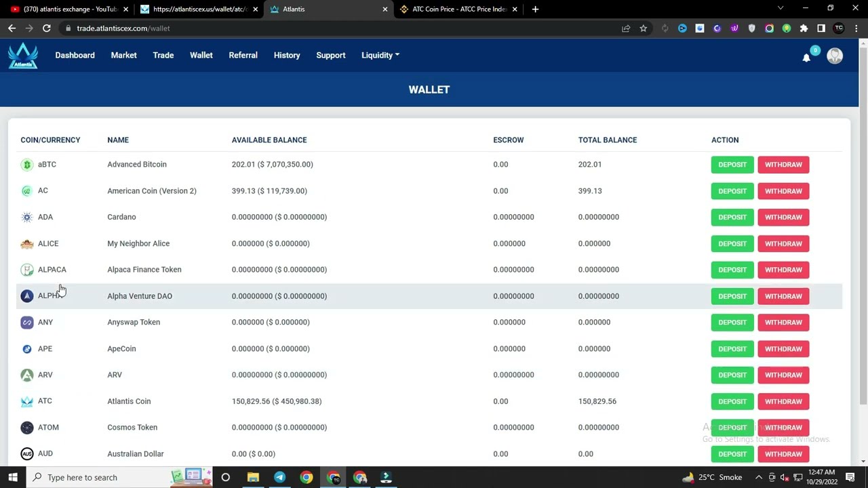
Task: Click the APE ApeCoin icon
Action: pyautogui.click(x=27, y=349)
